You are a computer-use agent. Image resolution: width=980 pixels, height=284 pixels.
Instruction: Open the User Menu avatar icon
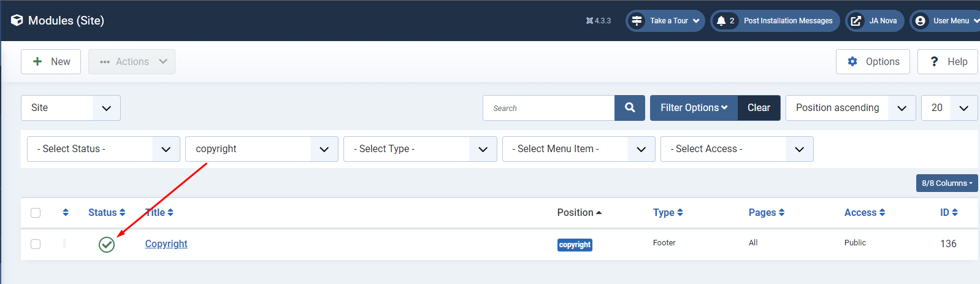(x=920, y=21)
